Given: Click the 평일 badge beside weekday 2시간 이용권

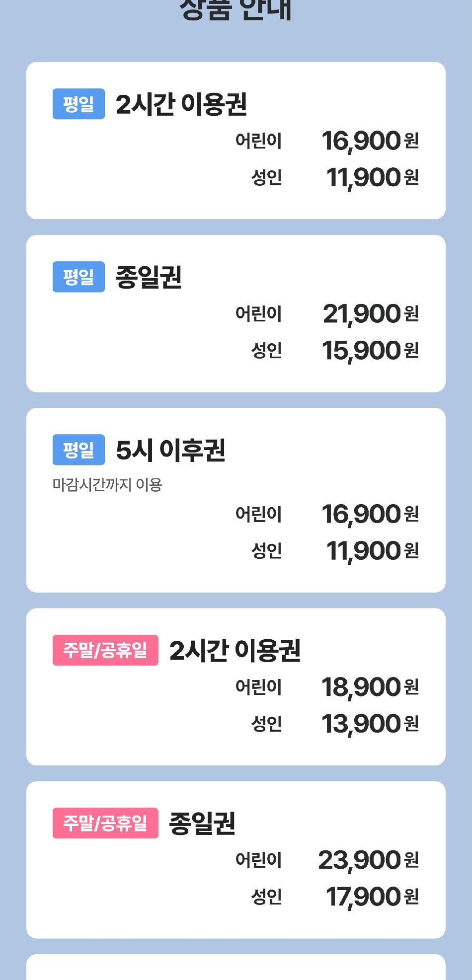Looking at the screenshot, I should pyautogui.click(x=79, y=104).
